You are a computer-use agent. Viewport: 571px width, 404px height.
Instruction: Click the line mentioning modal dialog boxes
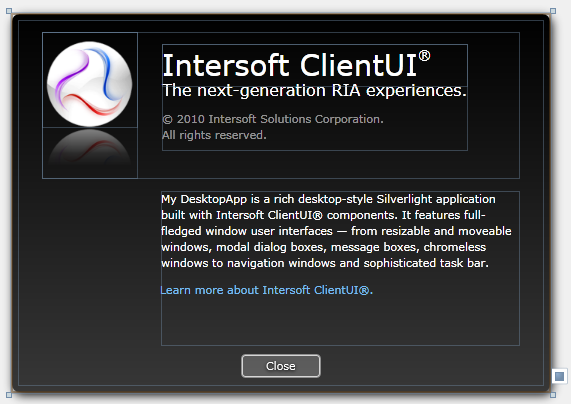pyautogui.click(x=323, y=247)
